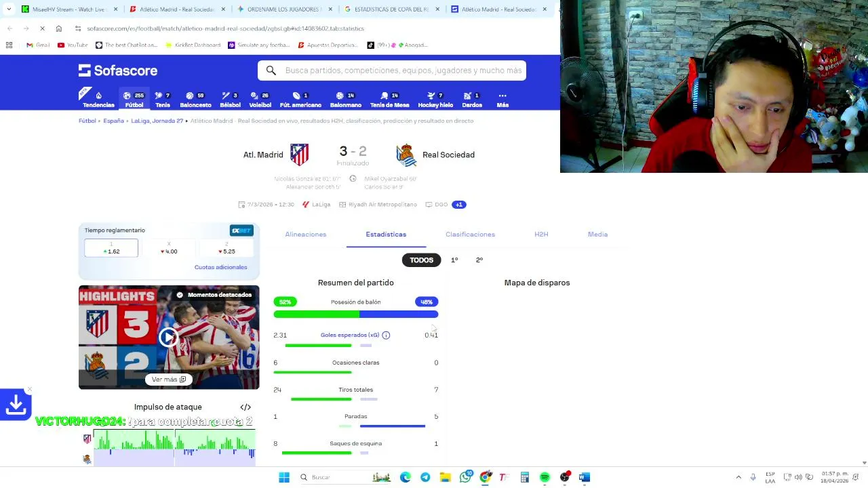This screenshot has width=868, height=488.
Task: Click the LaLiga, Jornada 27 breadcrumb
Action: [x=157, y=121]
